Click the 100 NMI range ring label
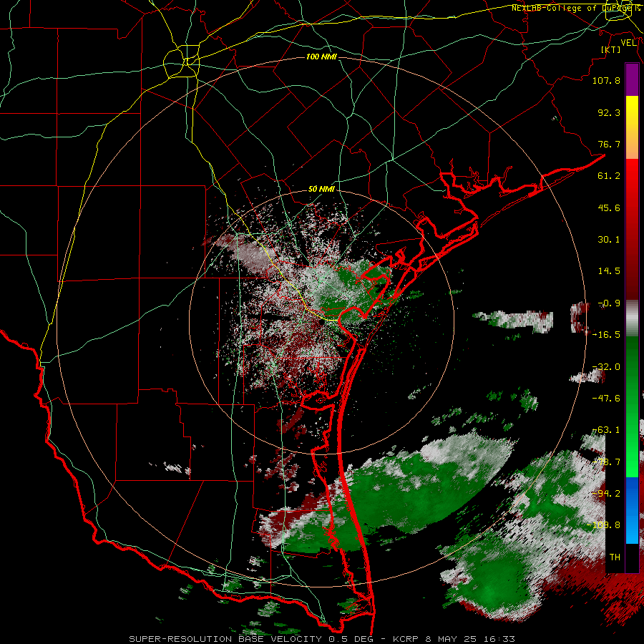Image resolution: width=644 pixels, height=644 pixels. (321, 57)
